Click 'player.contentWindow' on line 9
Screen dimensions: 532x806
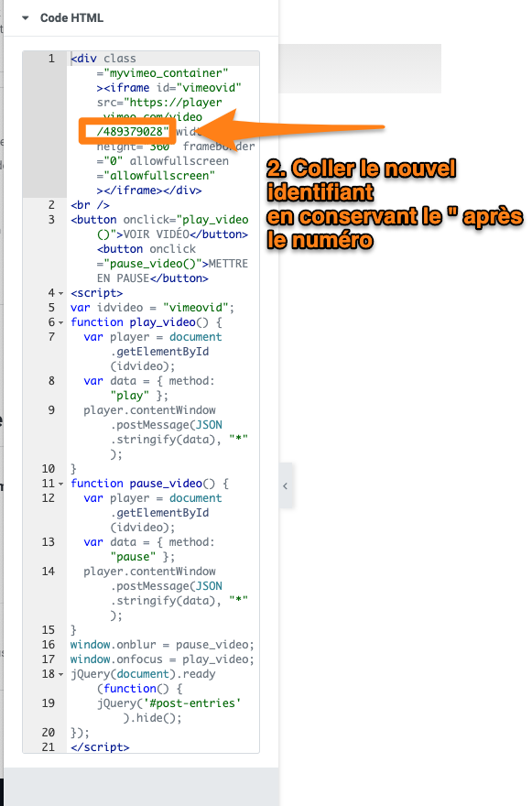149,410
